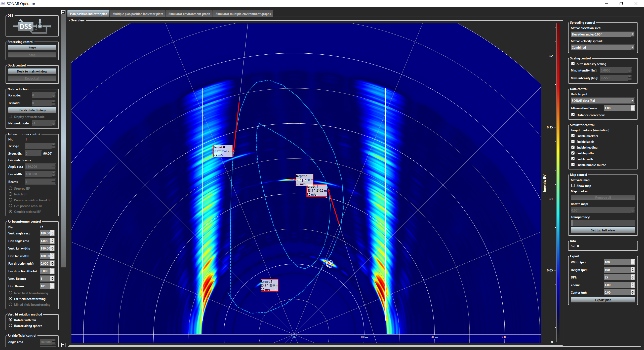
Task: Select the Target 2 label on the plot
Action: [304, 180]
